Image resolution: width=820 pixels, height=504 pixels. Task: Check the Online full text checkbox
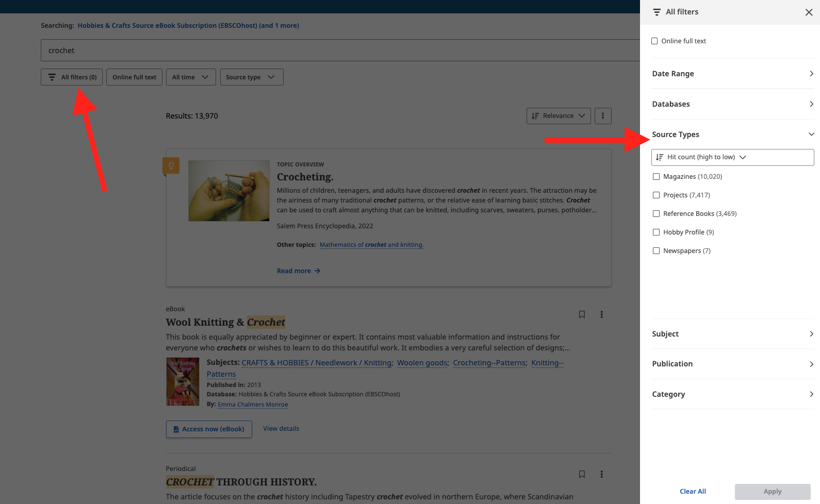(654, 41)
